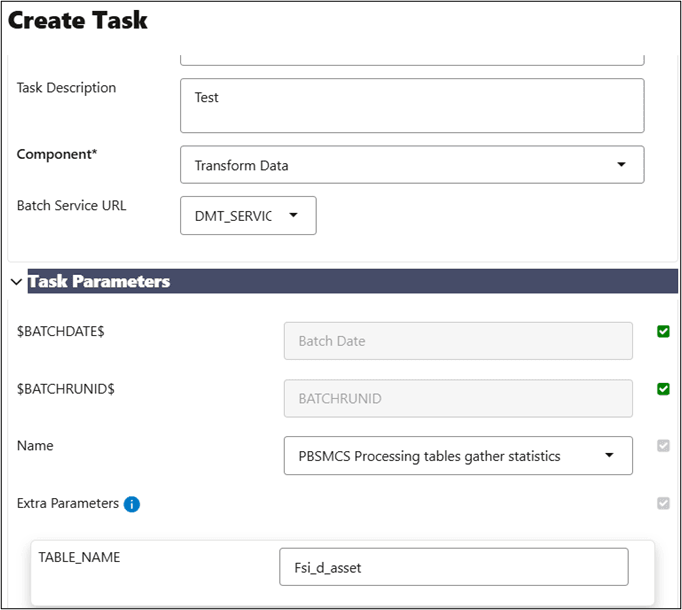This screenshot has width=682, height=610.
Task: Click the Batch Service URL caret arrow
Action: (293, 215)
